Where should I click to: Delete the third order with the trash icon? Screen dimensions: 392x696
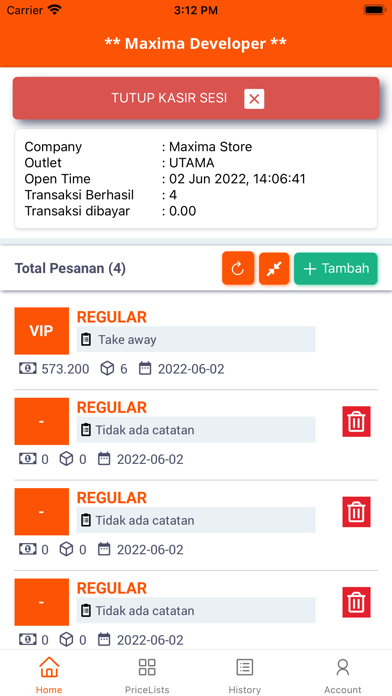point(356,512)
